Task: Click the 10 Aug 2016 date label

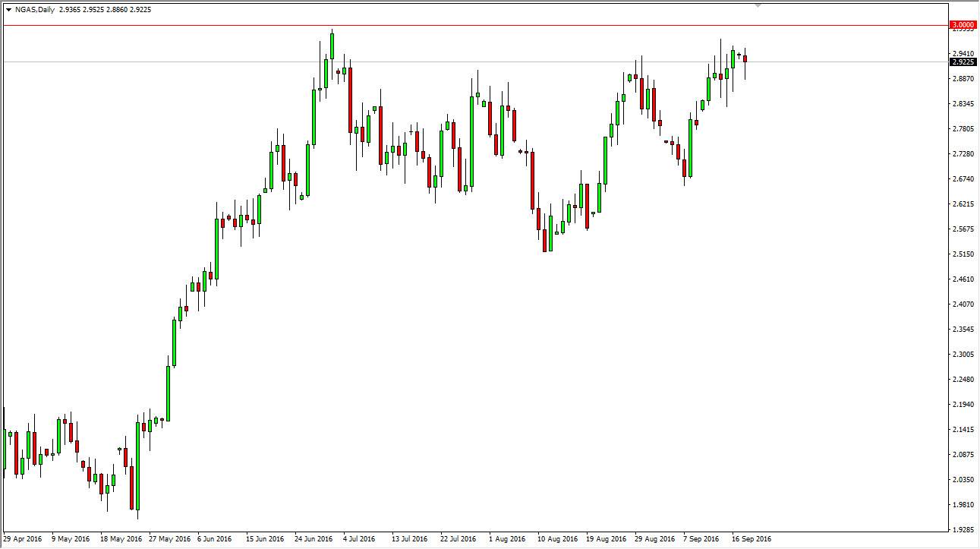Action: [557, 539]
